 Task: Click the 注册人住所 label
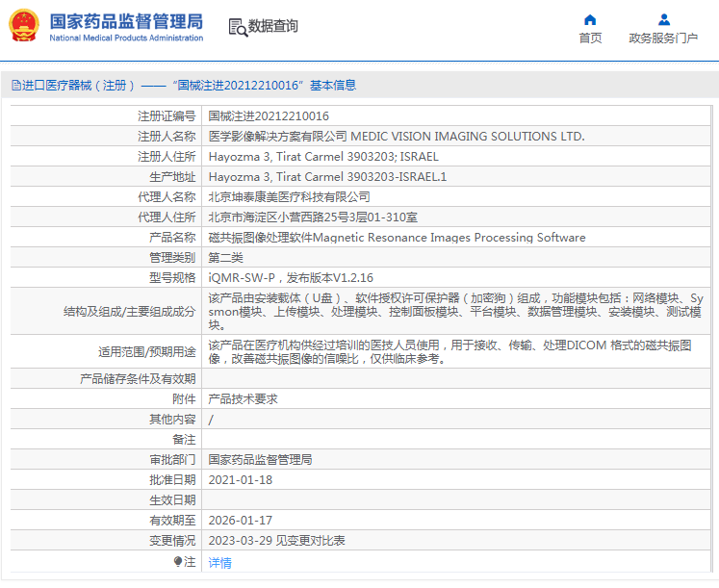(167, 156)
